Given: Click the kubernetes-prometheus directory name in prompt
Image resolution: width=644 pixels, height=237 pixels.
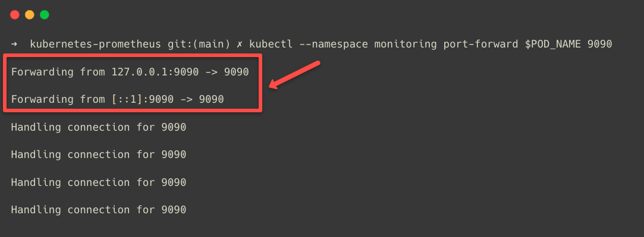Looking at the screenshot, I should 95,45.
